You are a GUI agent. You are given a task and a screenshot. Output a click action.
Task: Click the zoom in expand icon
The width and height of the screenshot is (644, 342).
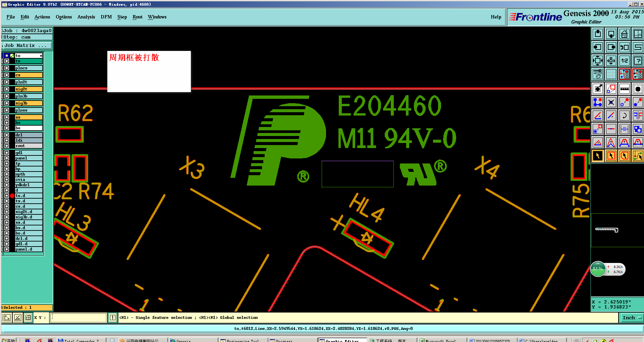598,61
